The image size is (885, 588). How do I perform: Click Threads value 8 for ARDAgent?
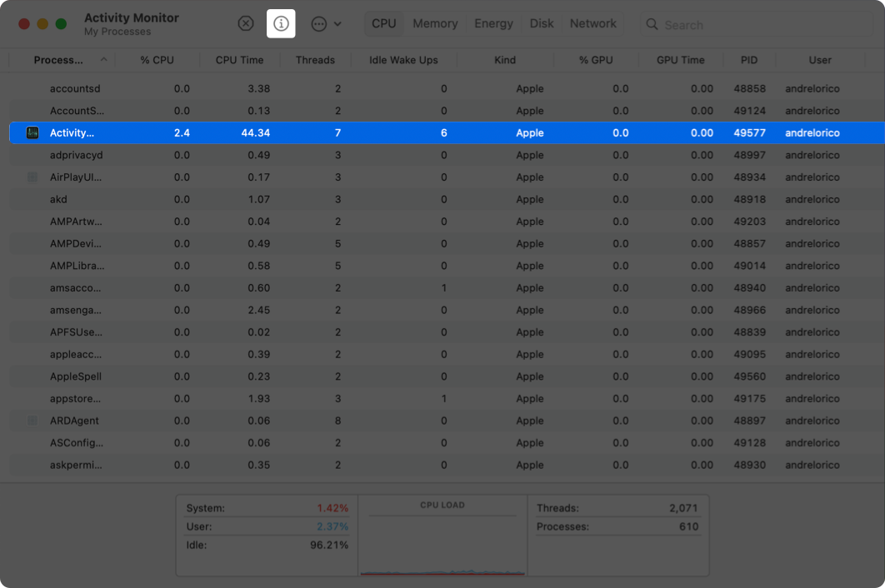(337, 421)
